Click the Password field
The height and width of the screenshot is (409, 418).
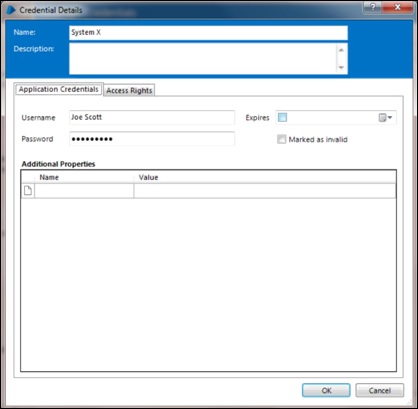point(152,139)
